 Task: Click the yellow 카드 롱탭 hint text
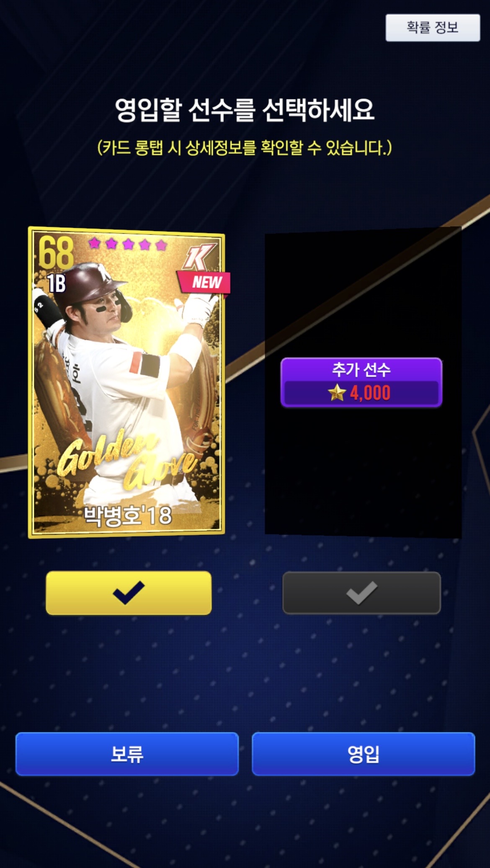tap(245, 147)
